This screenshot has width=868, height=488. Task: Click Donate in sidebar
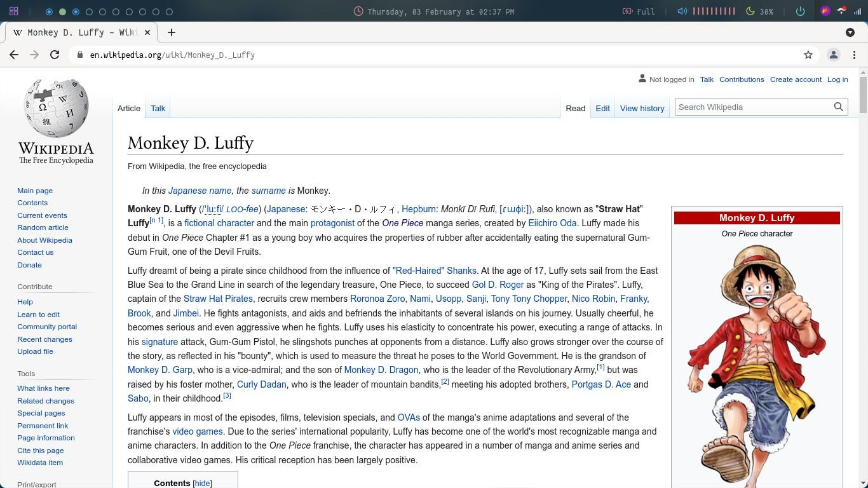(x=29, y=265)
